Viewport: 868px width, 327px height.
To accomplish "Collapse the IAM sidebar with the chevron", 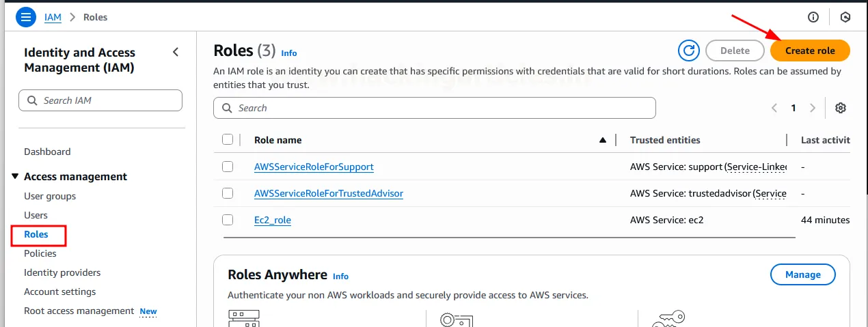I will click(176, 52).
